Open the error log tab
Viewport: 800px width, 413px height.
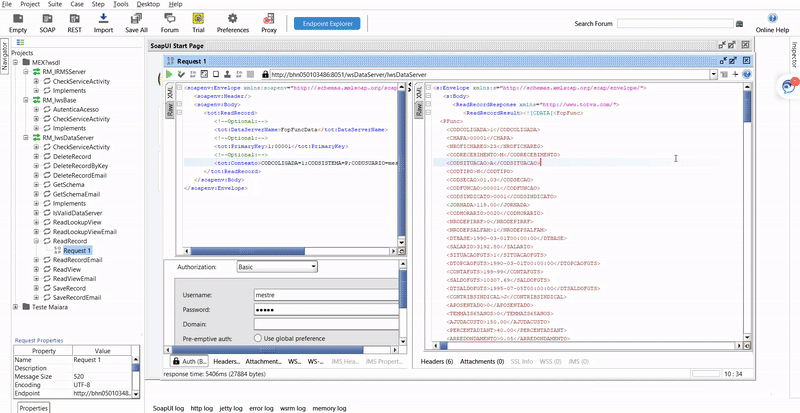point(261,408)
